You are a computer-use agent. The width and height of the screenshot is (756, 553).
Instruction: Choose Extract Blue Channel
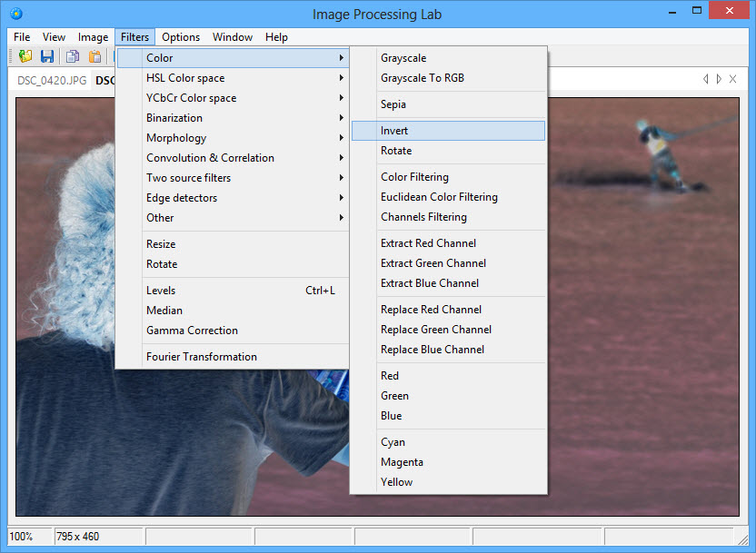tap(448, 283)
